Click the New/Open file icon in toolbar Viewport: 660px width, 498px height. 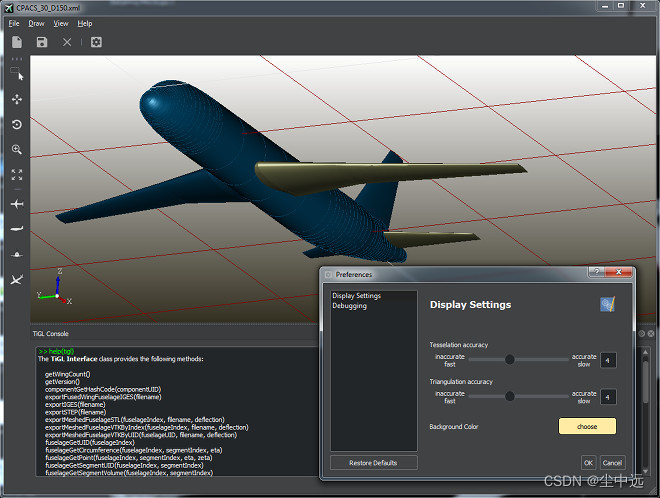(x=17, y=42)
